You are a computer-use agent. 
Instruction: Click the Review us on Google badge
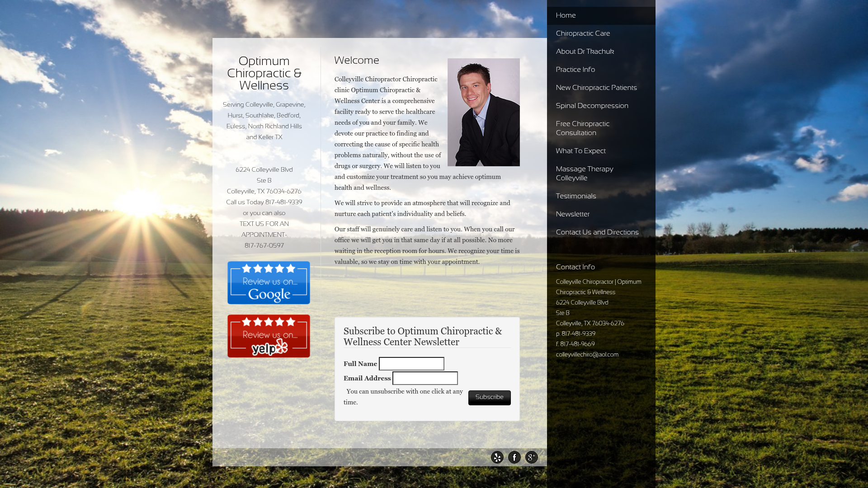click(x=269, y=283)
